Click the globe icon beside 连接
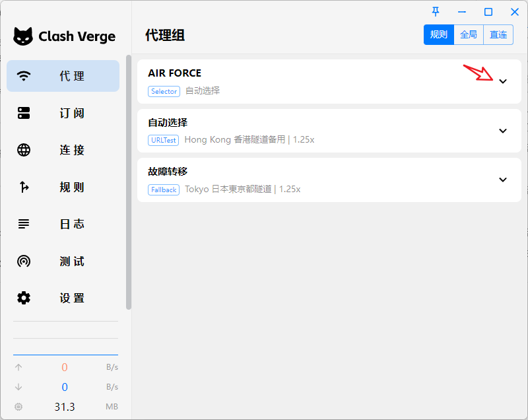This screenshot has width=528, height=420. point(24,150)
